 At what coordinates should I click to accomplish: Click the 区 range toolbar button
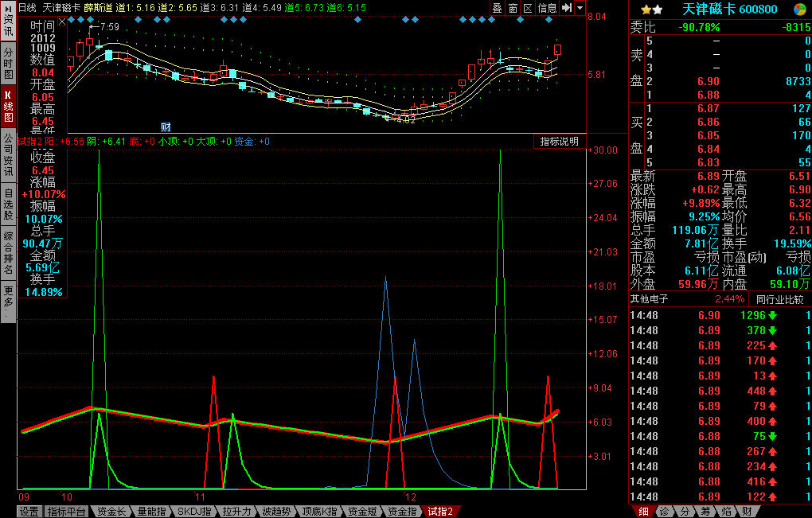pyautogui.click(x=528, y=8)
